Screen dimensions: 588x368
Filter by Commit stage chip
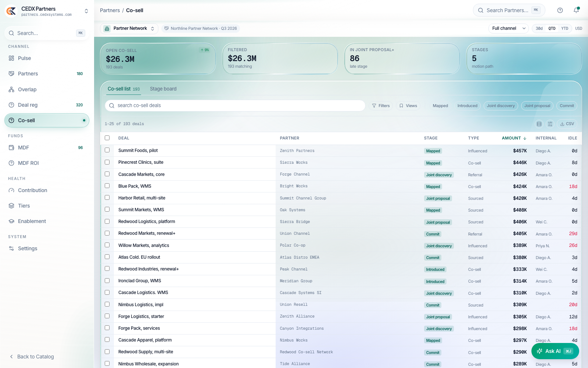click(x=567, y=106)
